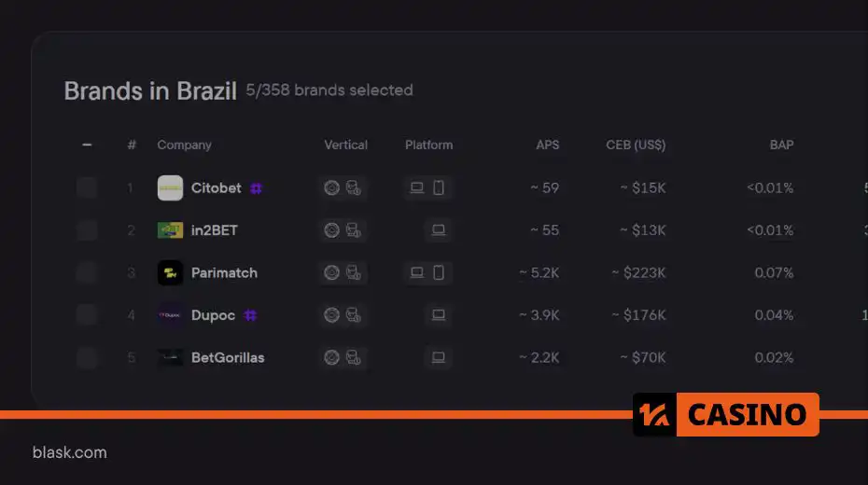
Task: Click the purple badge icon next to Citobet
Action: 256,188
